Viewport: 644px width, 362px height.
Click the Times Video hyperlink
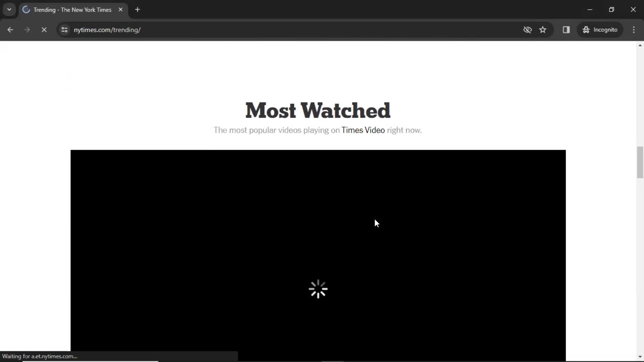(363, 130)
